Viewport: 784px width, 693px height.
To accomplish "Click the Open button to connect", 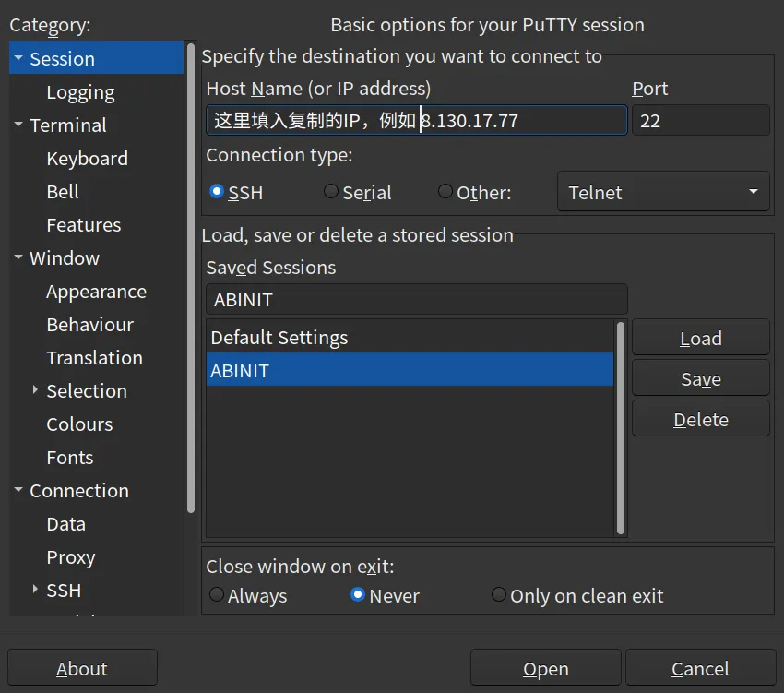I will point(546,669).
